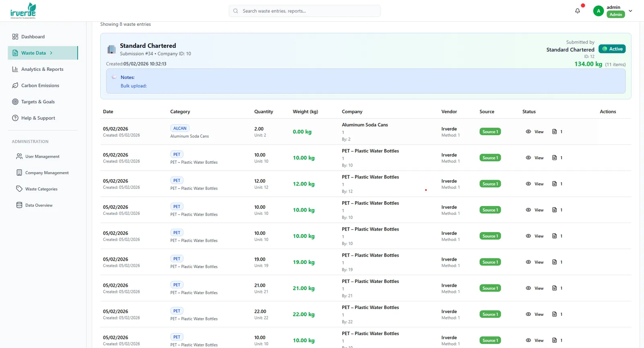Click the Date column header
644x348 pixels.
tap(108, 111)
